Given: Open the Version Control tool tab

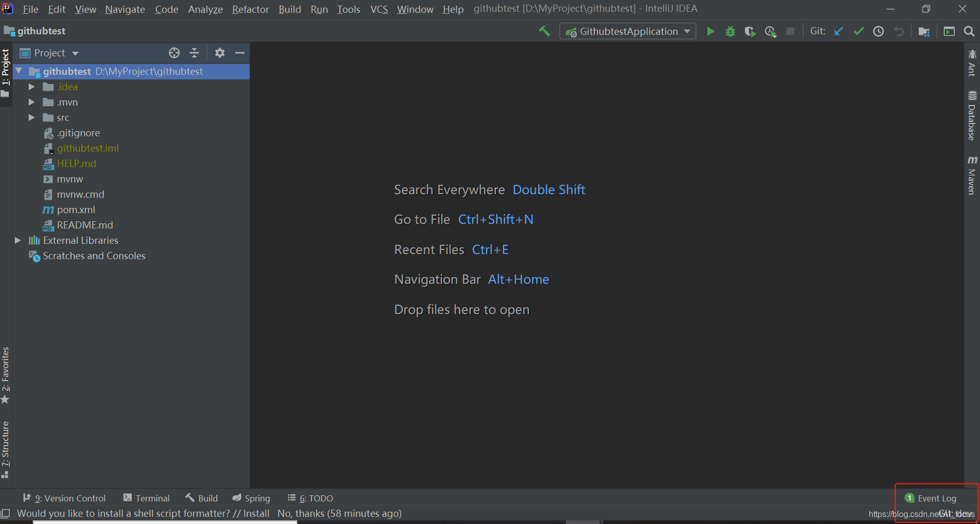Looking at the screenshot, I should [65, 498].
